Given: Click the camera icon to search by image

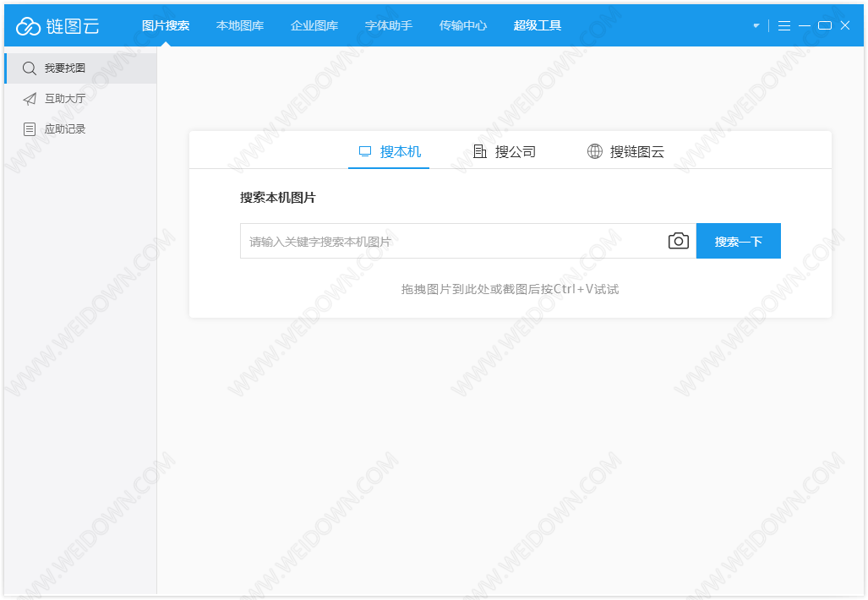Looking at the screenshot, I should 679,241.
